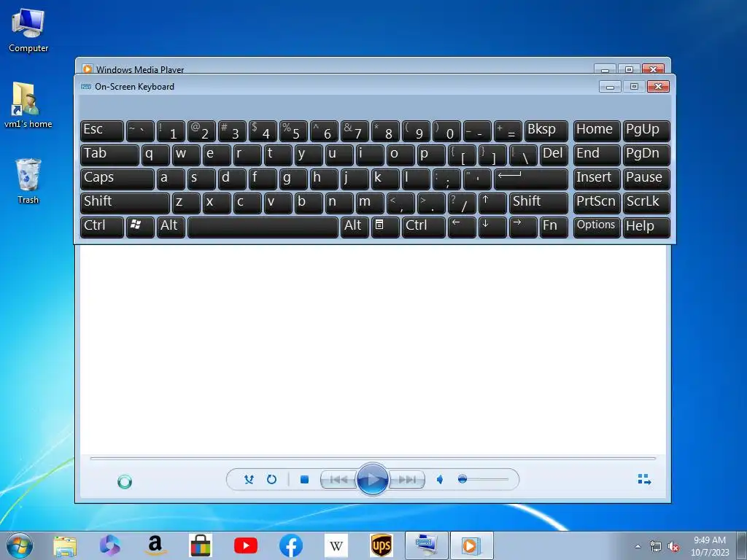Click the Home key
This screenshot has height=560, width=747.
597,131
